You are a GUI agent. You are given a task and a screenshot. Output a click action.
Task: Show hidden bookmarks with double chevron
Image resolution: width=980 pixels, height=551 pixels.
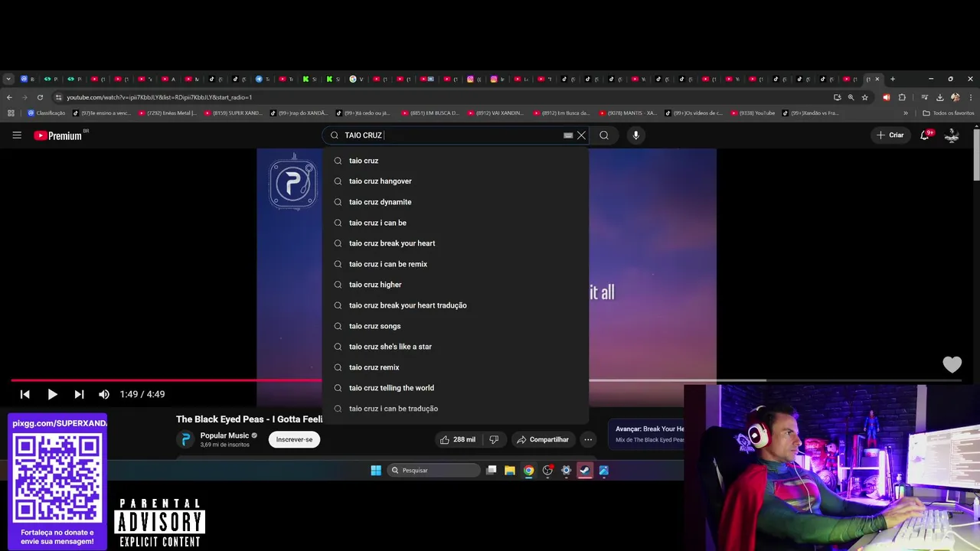(906, 113)
